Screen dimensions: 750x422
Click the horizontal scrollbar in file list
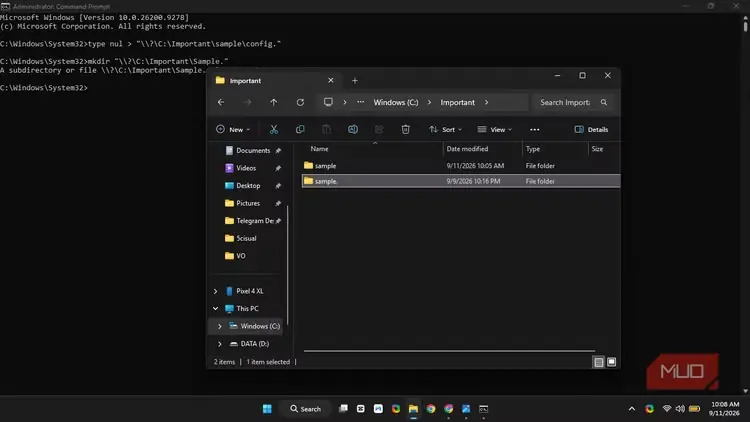click(449, 351)
